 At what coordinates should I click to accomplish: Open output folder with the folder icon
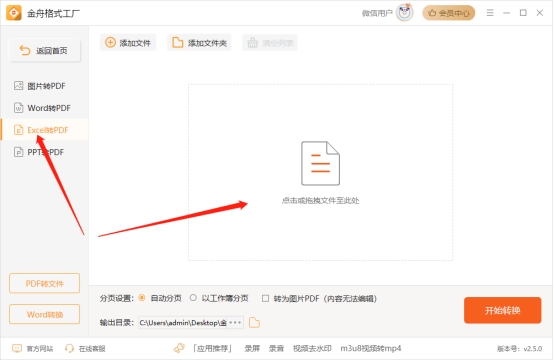(254, 323)
